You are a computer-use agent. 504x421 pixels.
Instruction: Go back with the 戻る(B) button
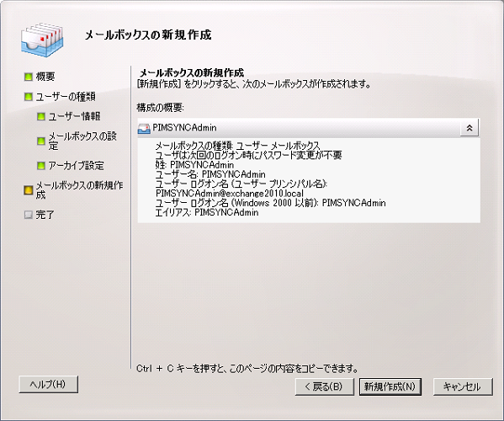324,386
